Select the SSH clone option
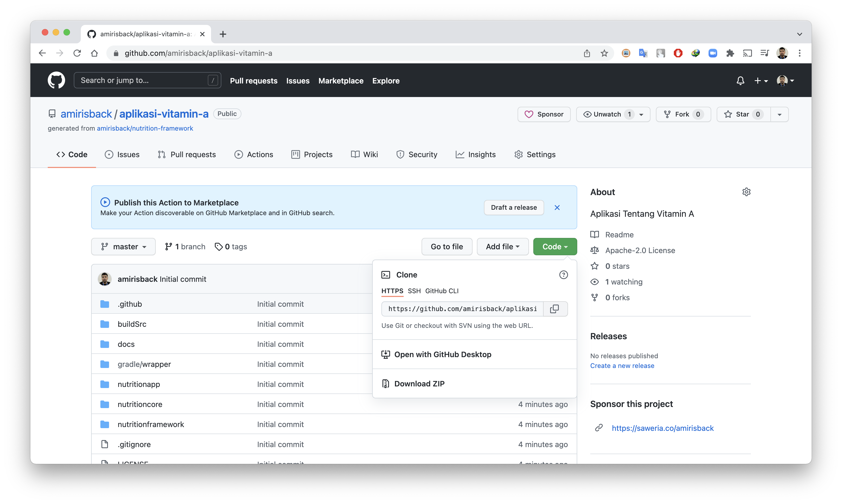Viewport: 842px width, 504px height. (414, 291)
